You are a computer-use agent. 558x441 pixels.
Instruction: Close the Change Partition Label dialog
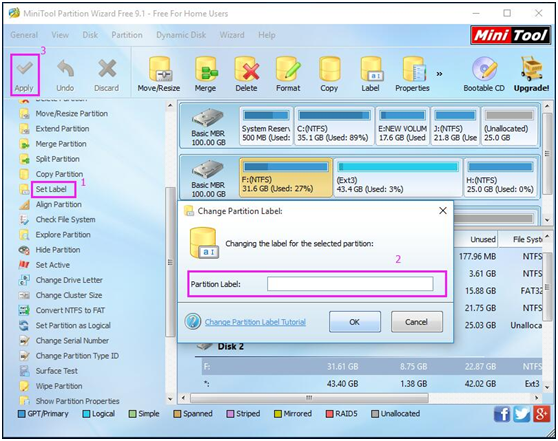click(443, 210)
